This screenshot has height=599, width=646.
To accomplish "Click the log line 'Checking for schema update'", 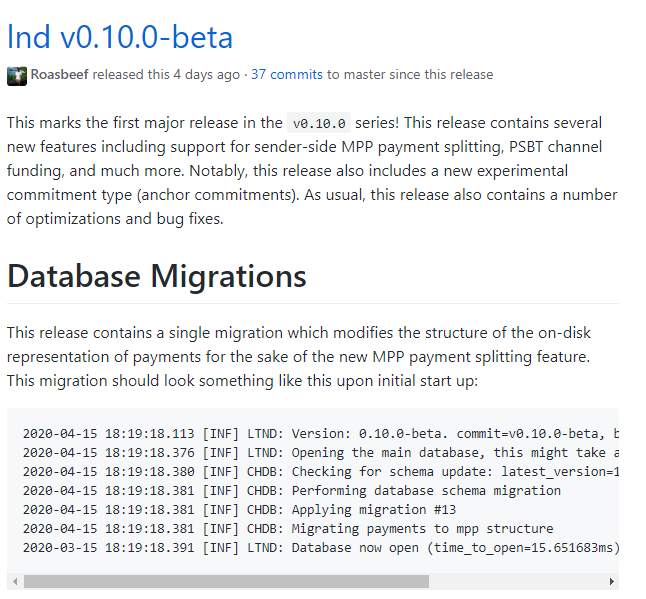I will tap(321, 472).
